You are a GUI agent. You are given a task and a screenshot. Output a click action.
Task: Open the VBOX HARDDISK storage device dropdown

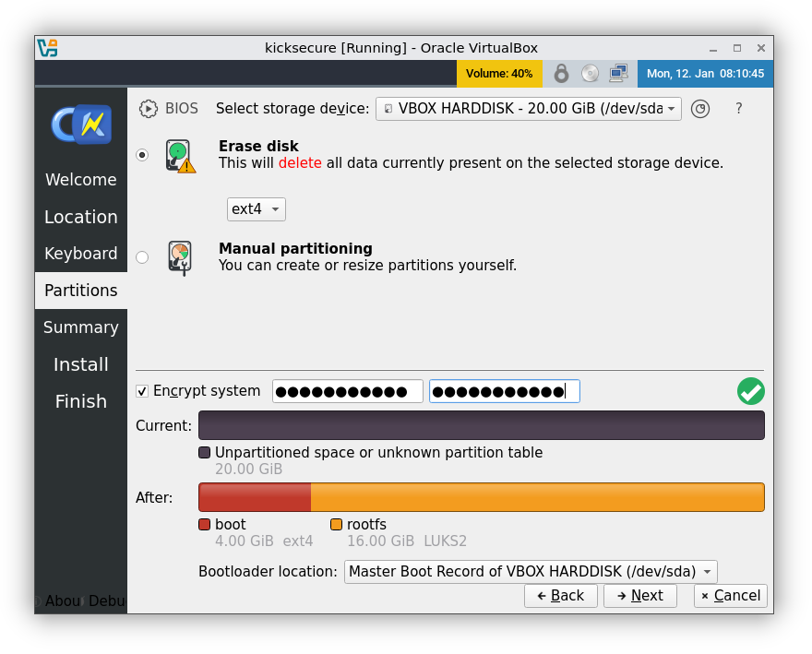click(528, 108)
